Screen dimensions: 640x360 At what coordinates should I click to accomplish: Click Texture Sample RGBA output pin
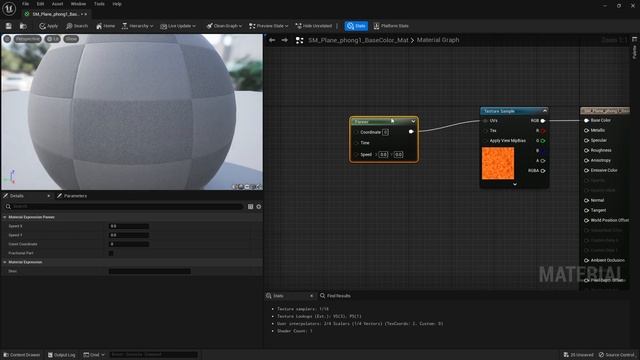(x=543, y=171)
